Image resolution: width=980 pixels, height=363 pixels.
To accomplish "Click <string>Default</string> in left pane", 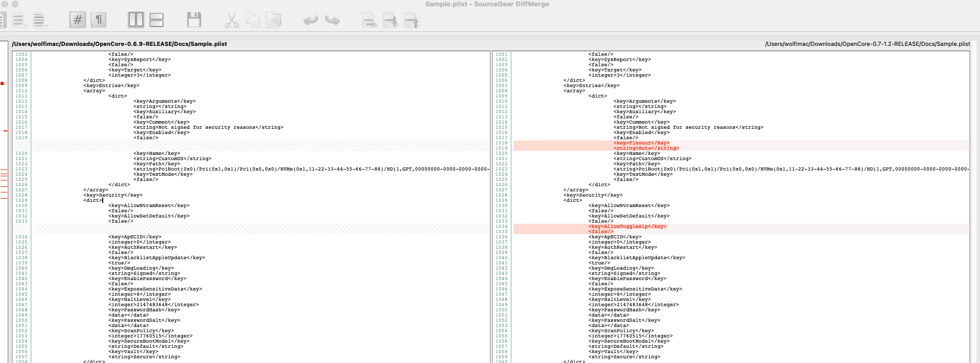I will tap(145, 346).
